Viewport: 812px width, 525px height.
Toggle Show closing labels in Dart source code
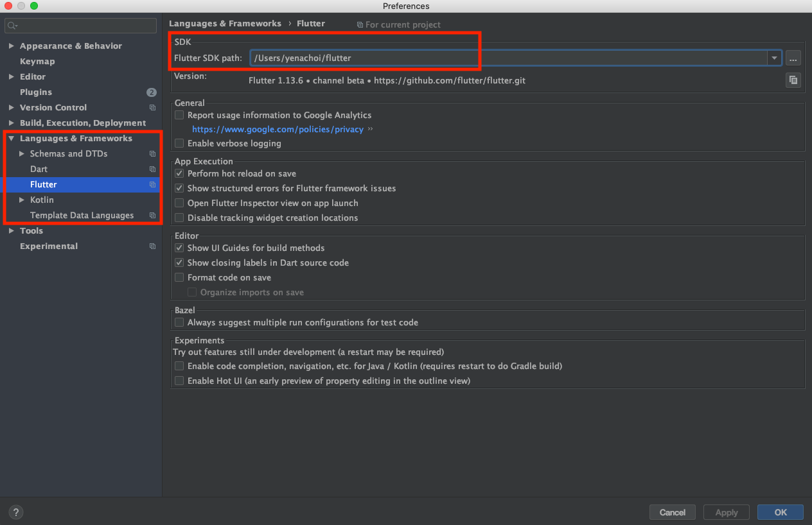(x=179, y=262)
